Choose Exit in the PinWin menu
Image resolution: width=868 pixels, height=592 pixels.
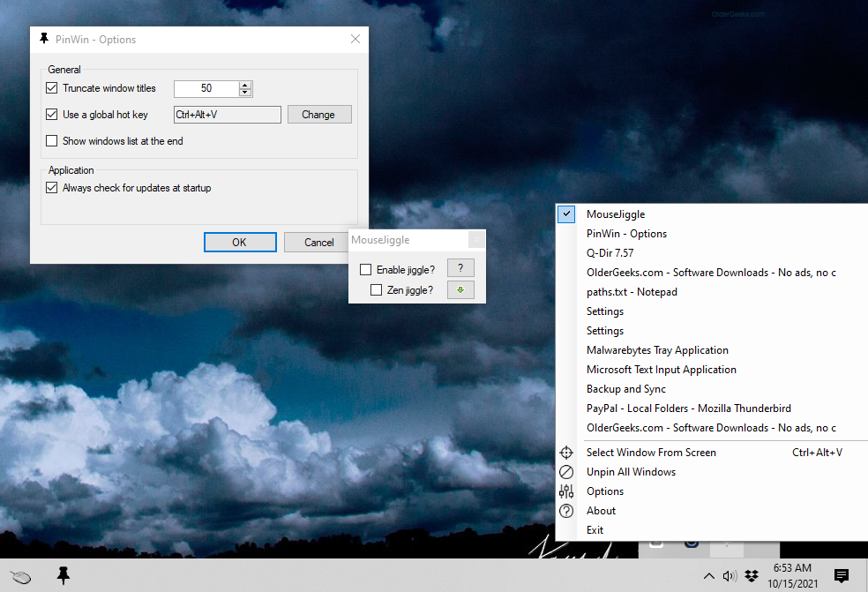click(x=712, y=530)
